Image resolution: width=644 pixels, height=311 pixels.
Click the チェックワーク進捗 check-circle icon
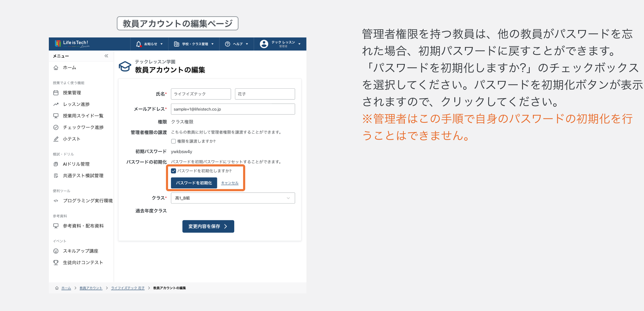[56, 128]
